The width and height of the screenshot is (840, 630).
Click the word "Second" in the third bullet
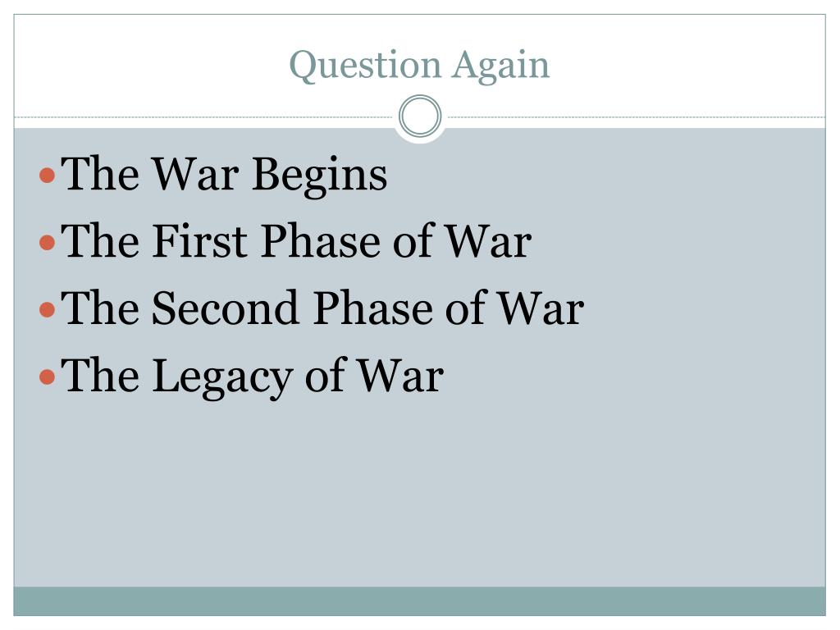[x=225, y=308]
